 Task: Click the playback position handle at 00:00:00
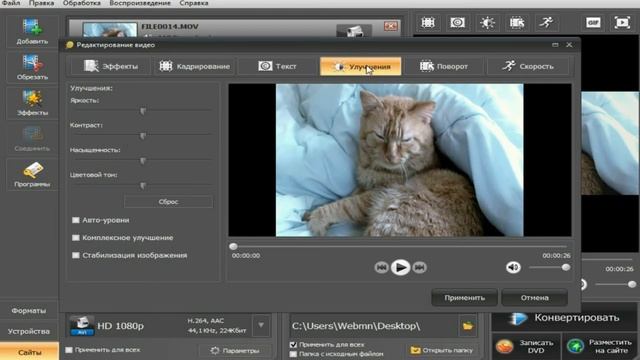pyautogui.click(x=233, y=246)
